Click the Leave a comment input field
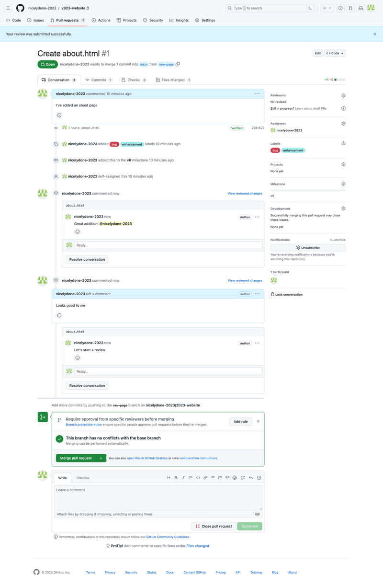The width and height of the screenshot is (383, 588). coord(158,497)
